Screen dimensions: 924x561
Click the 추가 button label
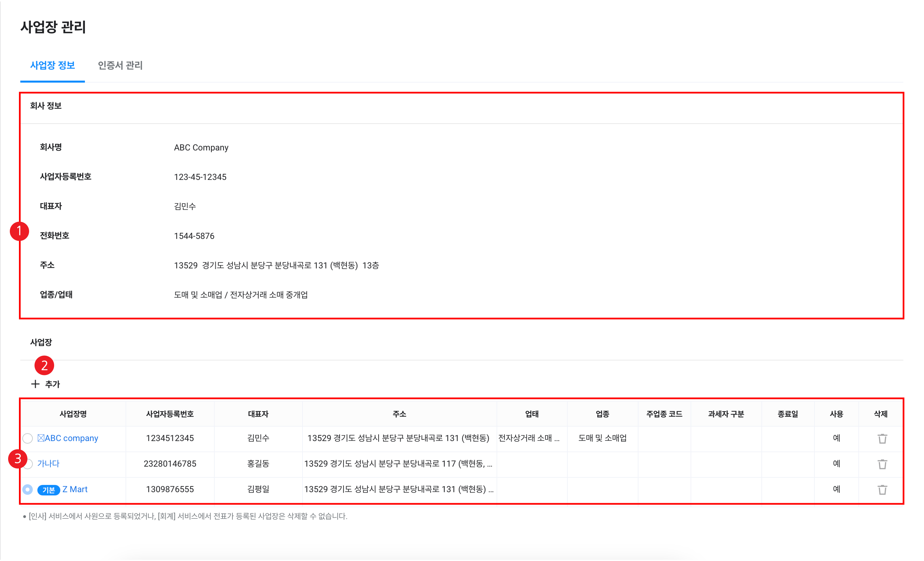click(52, 384)
